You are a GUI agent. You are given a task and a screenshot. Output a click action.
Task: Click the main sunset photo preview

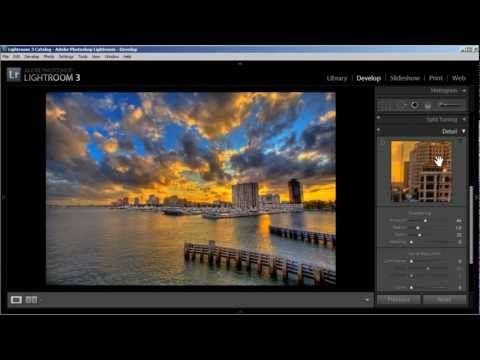(x=191, y=189)
